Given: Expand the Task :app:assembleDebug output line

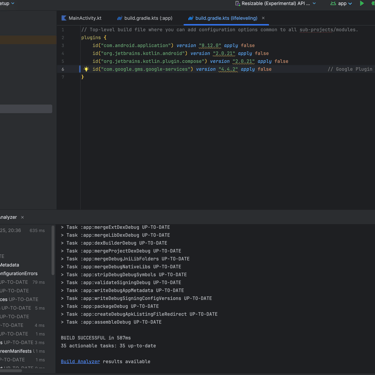Looking at the screenshot, I should pos(62,322).
